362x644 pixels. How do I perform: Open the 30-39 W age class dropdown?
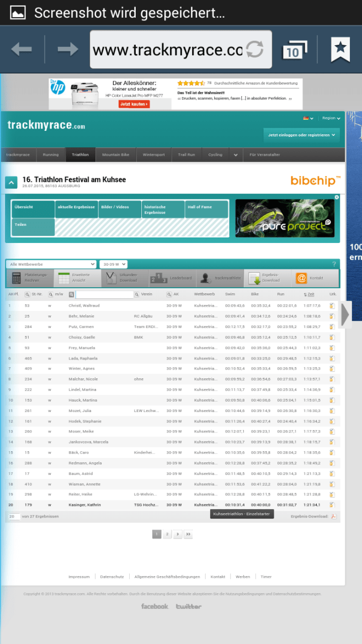point(113,265)
